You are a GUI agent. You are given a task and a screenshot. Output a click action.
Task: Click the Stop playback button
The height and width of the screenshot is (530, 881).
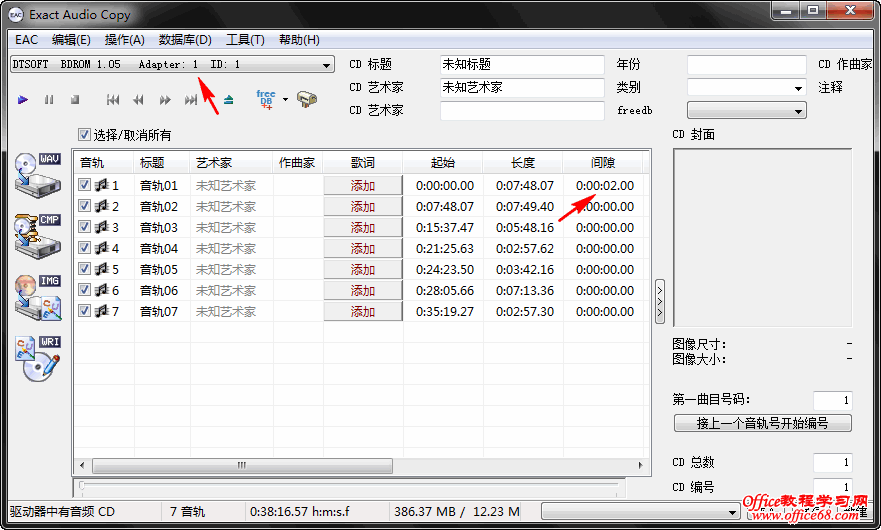pyautogui.click(x=75, y=100)
